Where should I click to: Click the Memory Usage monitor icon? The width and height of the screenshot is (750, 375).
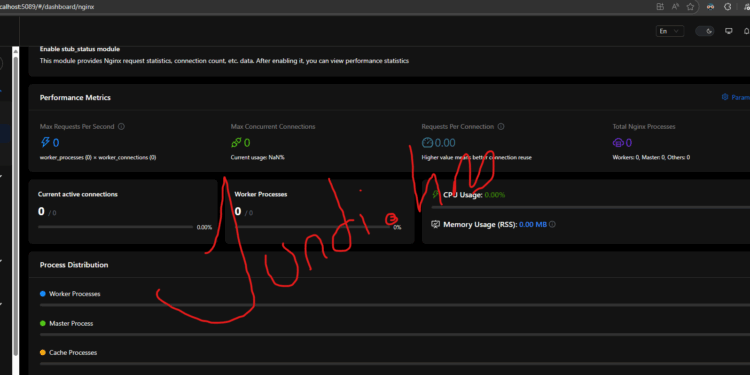(x=435, y=224)
